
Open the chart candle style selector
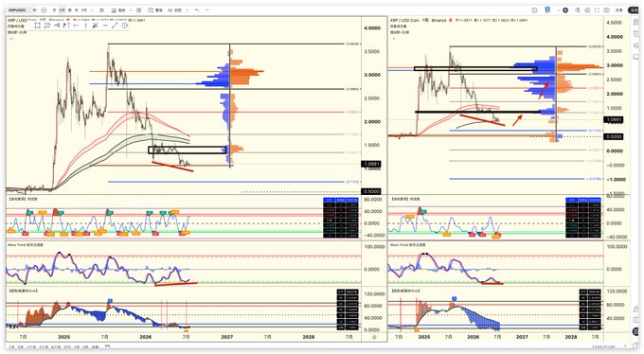(x=102, y=10)
